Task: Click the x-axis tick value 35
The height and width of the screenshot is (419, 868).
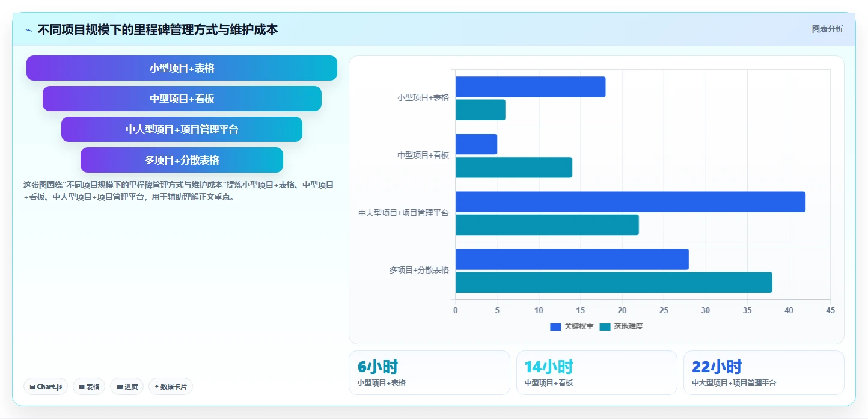Action: 747,310
